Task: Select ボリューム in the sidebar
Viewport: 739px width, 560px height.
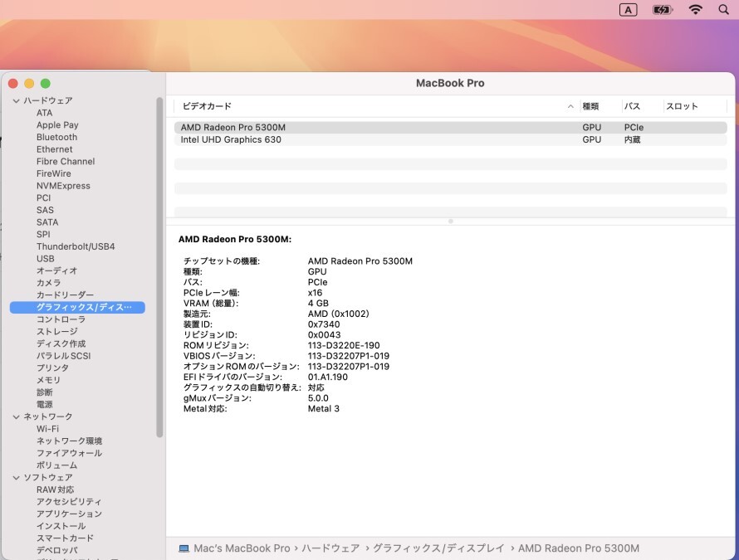Action: point(57,465)
